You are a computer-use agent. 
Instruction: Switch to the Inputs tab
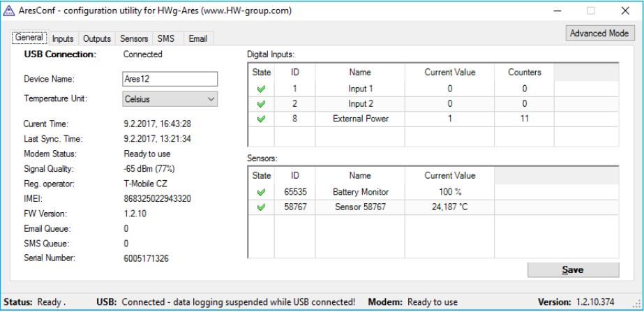coord(63,39)
